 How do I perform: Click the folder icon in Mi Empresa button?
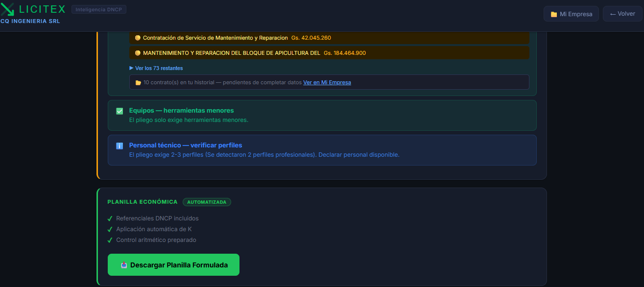click(x=554, y=14)
